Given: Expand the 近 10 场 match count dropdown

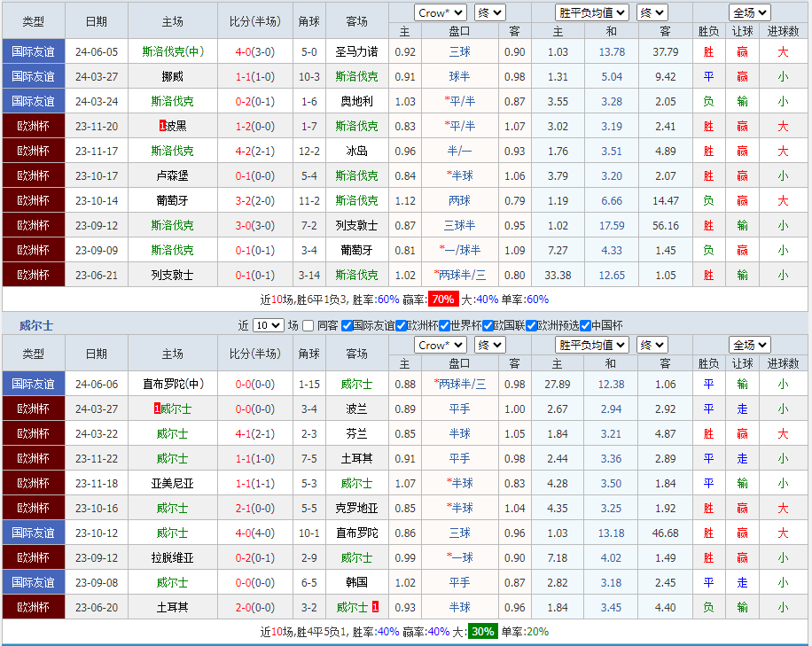Looking at the screenshot, I should pos(268,325).
